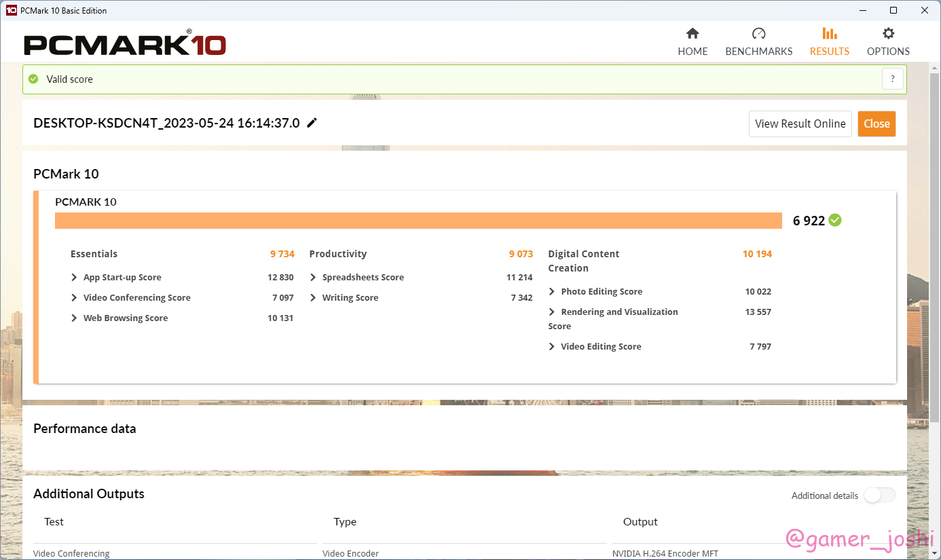Click the Video Conferencing value 7 097
This screenshot has width=941, height=560.
click(x=283, y=297)
